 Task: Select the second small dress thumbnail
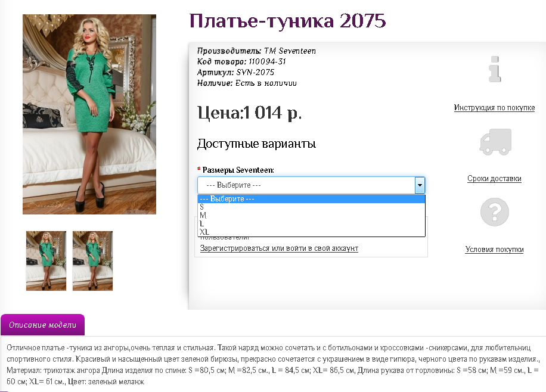pyautogui.click(x=92, y=261)
